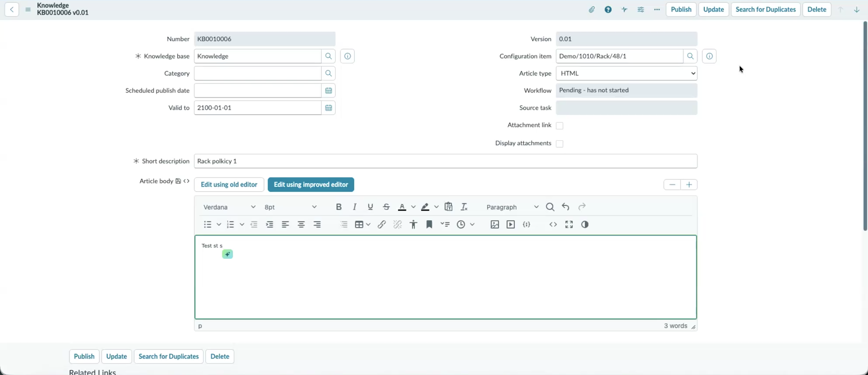The width and height of the screenshot is (868, 375).
Task: Open the activity stream icon in the header
Action: 624,10
